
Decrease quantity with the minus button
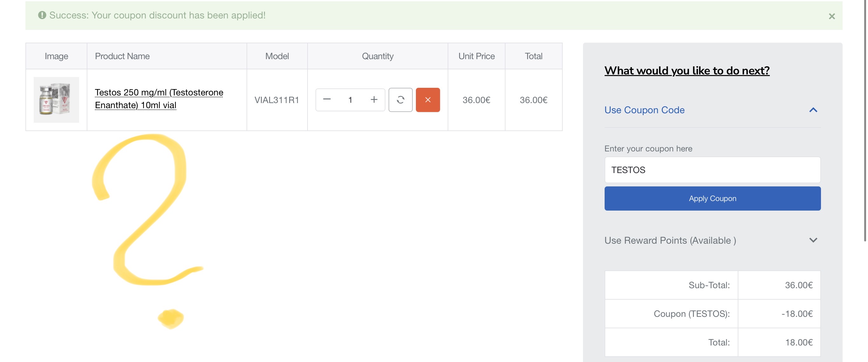[x=327, y=100]
